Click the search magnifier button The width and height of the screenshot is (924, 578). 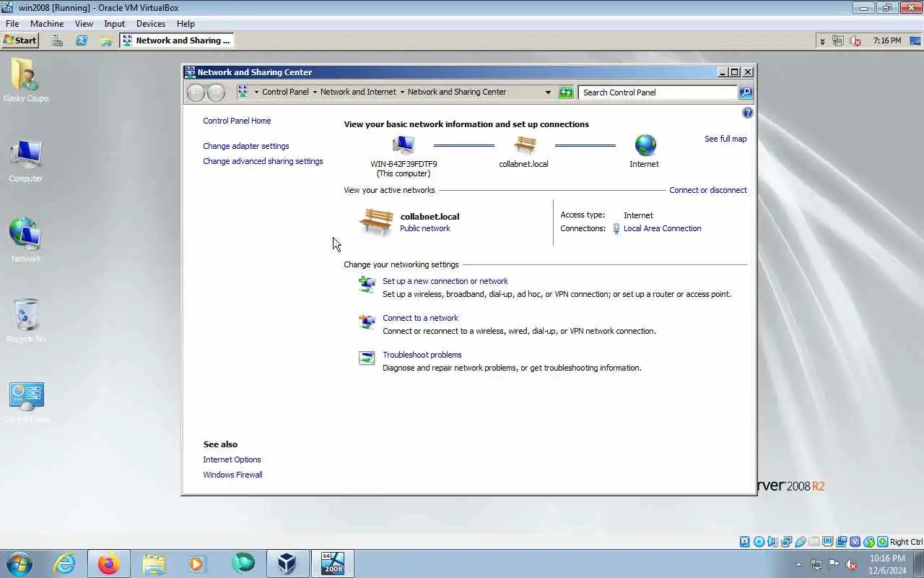pos(746,92)
